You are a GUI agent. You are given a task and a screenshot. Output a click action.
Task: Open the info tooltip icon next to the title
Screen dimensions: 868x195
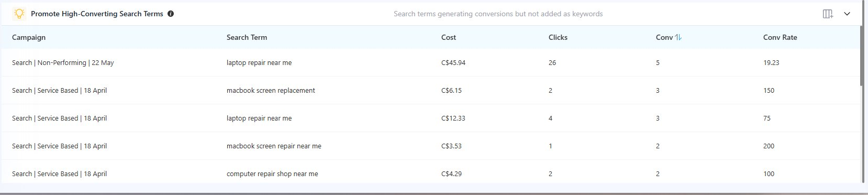pyautogui.click(x=171, y=14)
